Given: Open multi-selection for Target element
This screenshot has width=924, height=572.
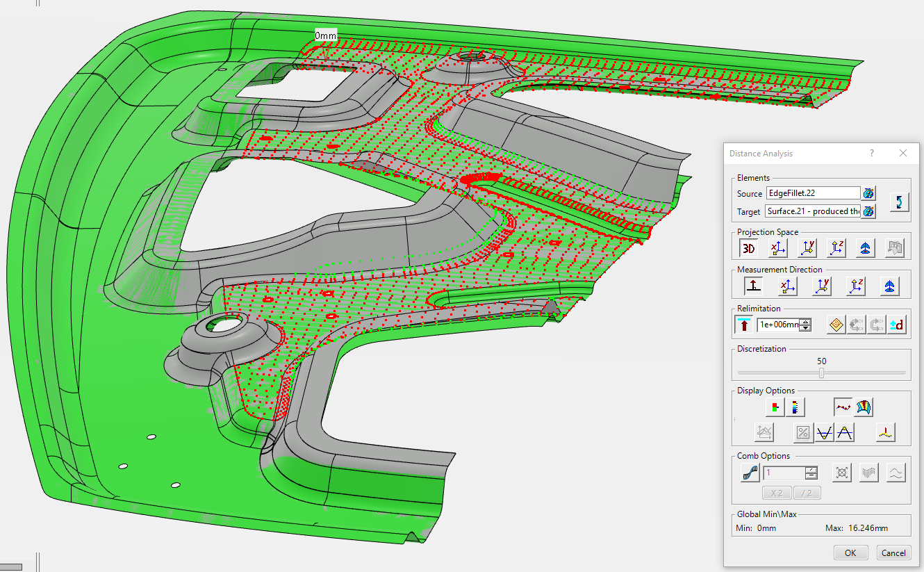Looking at the screenshot, I should (x=868, y=211).
